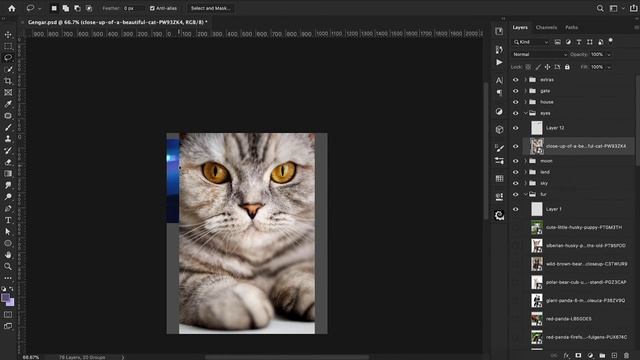
Task: Select the Lasso tool in toolbar
Action: click(x=8, y=58)
